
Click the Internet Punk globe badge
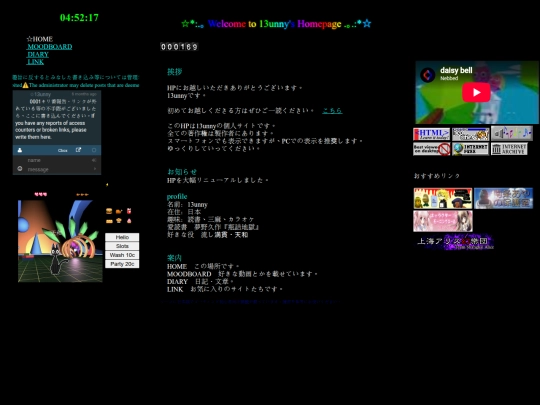(x=470, y=149)
